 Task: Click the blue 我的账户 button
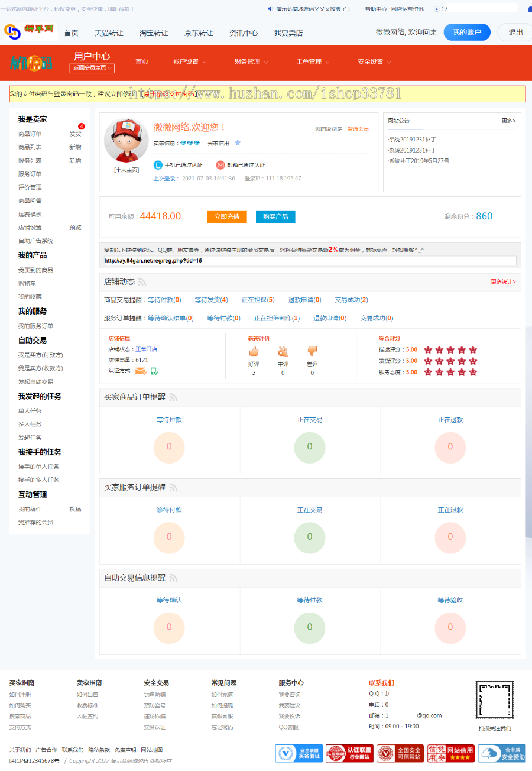tap(467, 33)
